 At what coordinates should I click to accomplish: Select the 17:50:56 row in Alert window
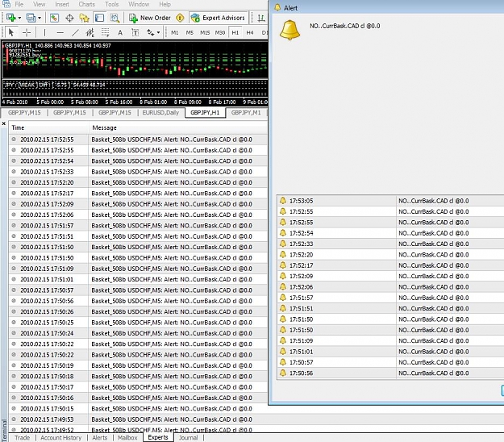click(x=390, y=373)
